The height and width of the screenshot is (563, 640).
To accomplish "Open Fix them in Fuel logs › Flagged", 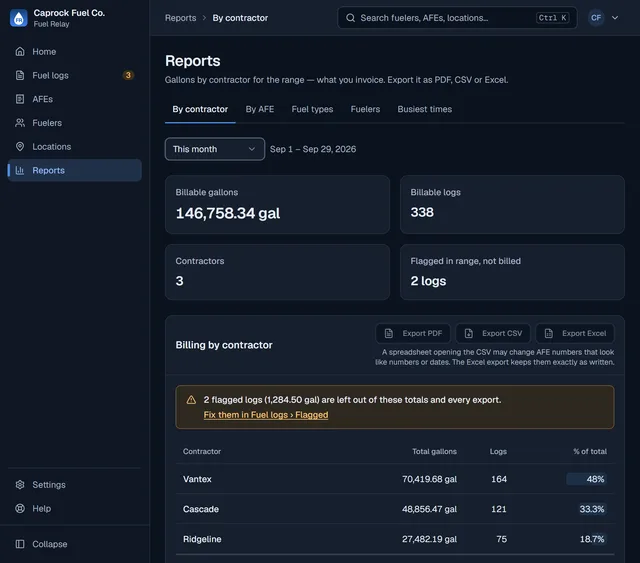I will (x=266, y=415).
